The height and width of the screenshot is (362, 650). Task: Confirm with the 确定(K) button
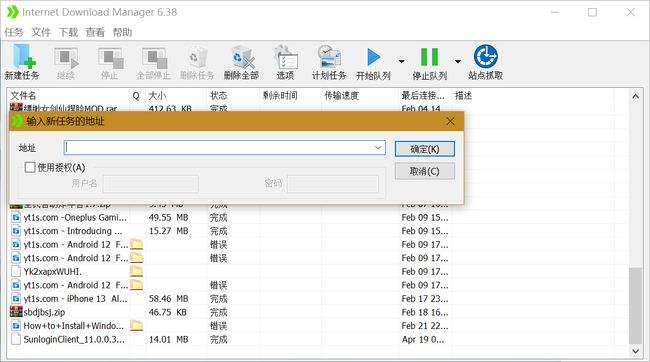pos(424,149)
